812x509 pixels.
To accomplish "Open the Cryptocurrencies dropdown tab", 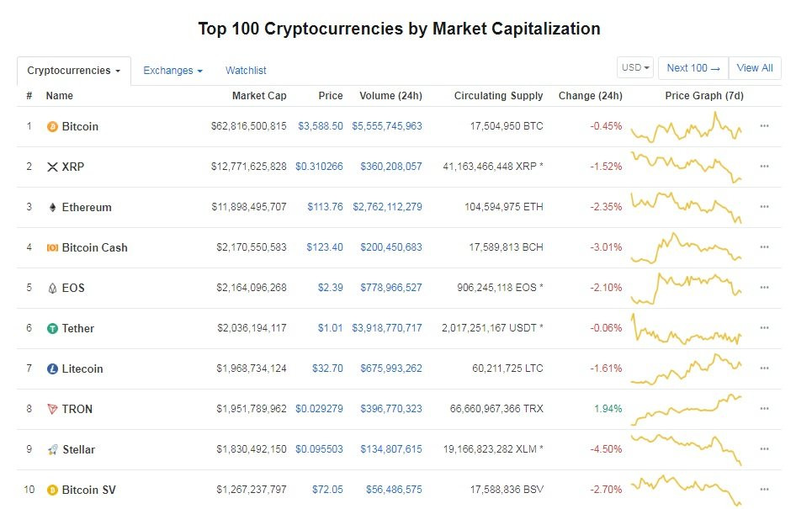I will 74,71.
